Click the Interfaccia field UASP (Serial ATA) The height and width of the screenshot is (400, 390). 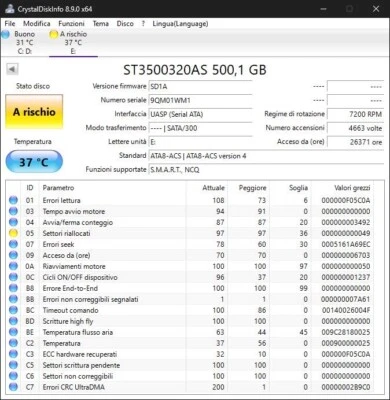coord(200,114)
